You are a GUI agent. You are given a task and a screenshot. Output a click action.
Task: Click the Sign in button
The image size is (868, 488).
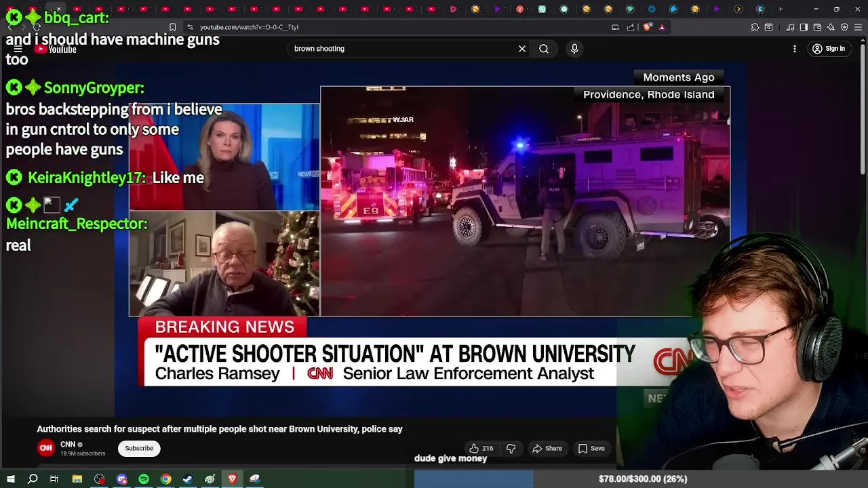tap(829, 49)
